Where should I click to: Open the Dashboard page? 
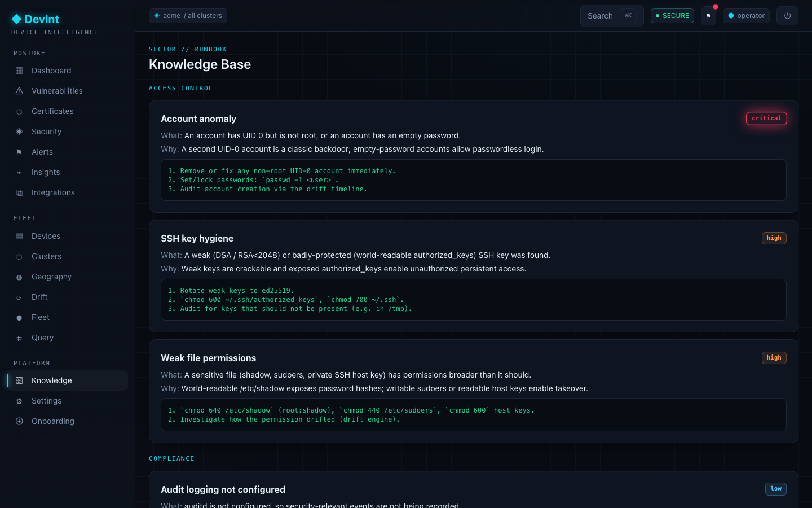coord(68,71)
